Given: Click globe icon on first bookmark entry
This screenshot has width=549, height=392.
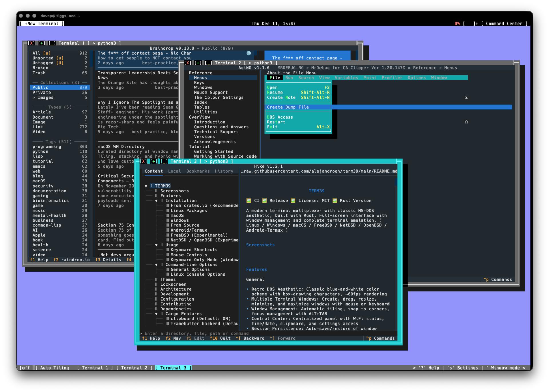Looking at the screenshot, I should [248, 53].
